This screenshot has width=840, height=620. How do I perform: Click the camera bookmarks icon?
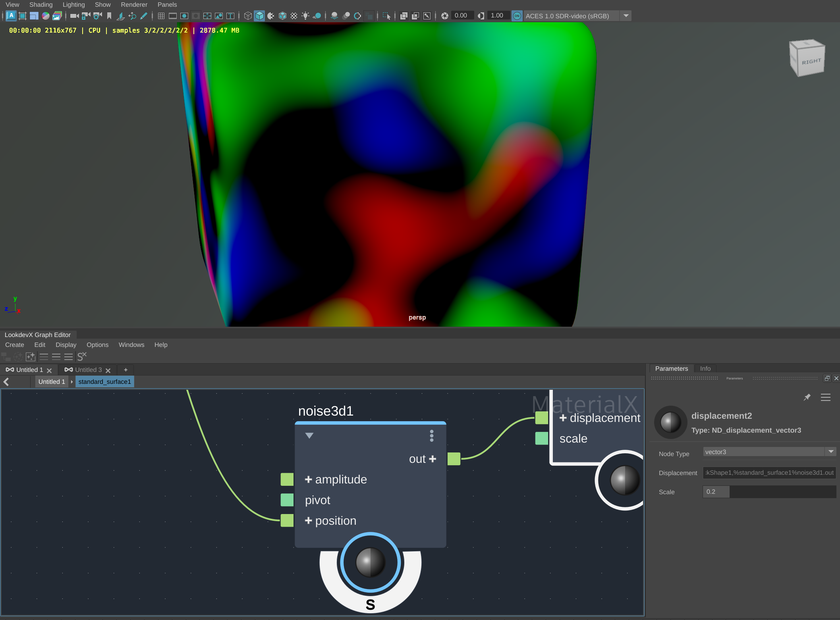109,16
